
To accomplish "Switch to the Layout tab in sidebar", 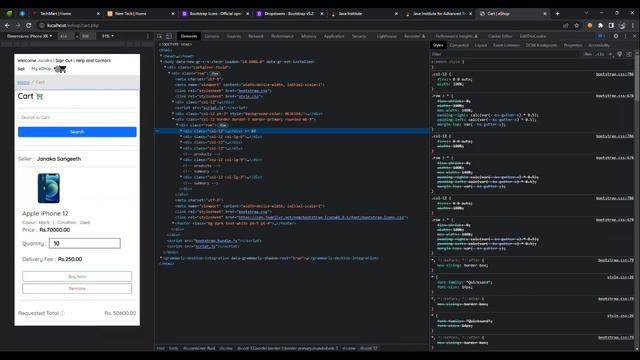I will click(x=481, y=45).
